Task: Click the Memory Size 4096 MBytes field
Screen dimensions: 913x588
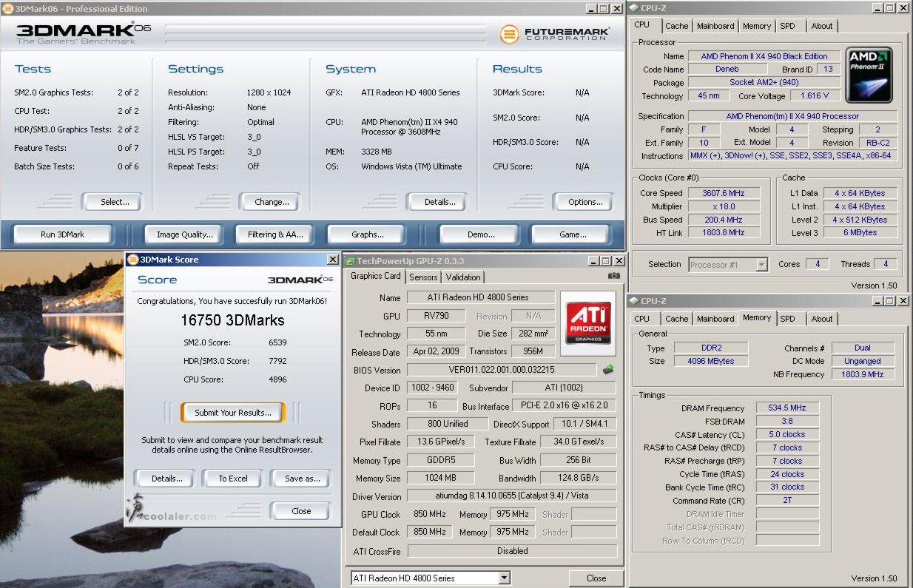Action: [x=712, y=361]
